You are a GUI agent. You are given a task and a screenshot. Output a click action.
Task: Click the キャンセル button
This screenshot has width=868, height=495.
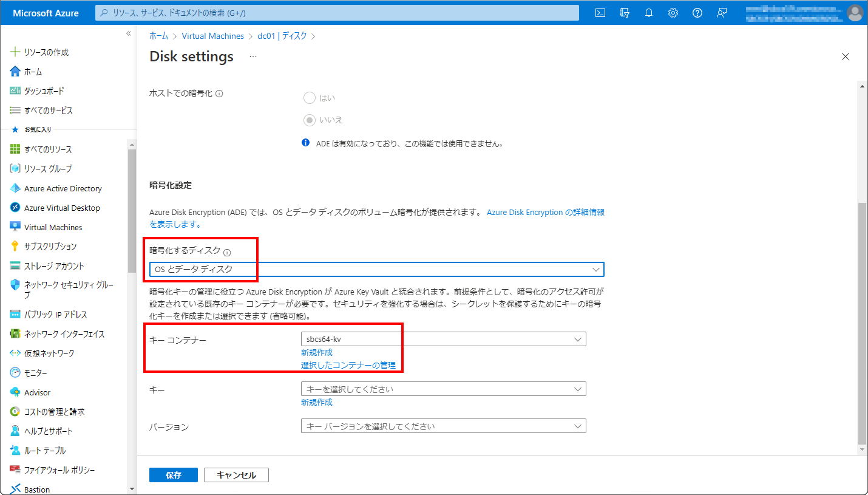(x=236, y=475)
